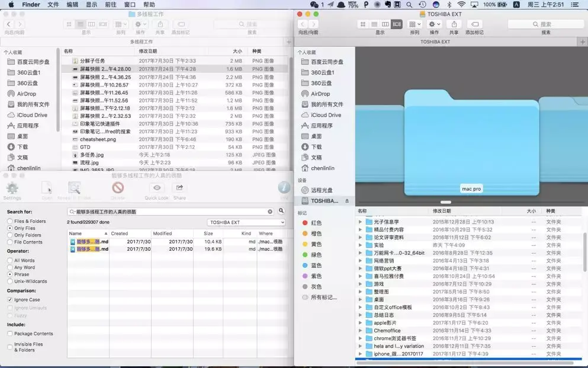The width and height of the screenshot is (588, 368).
Task: Open Notification Center from menu bar
Action: (574, 5)
